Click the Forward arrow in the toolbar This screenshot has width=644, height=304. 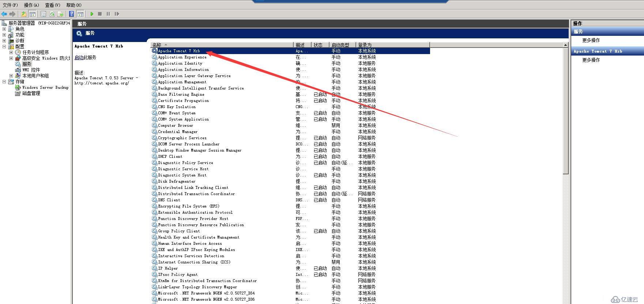coord(12,14)
